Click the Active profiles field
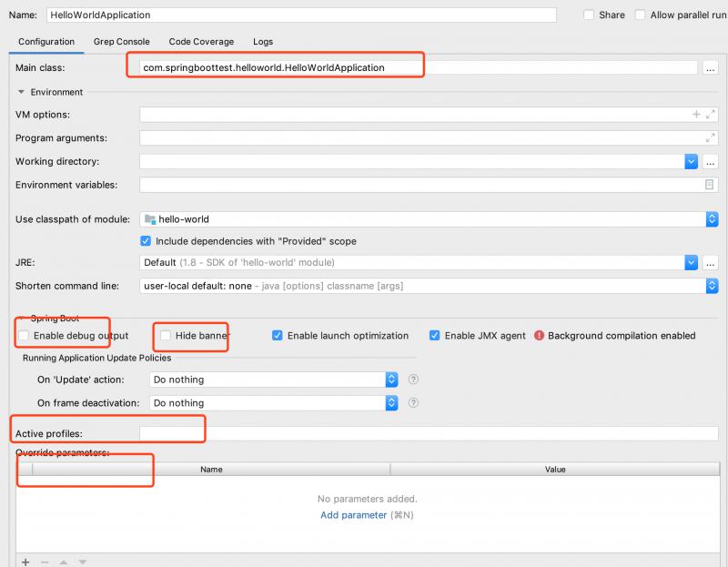 point(429,433)
